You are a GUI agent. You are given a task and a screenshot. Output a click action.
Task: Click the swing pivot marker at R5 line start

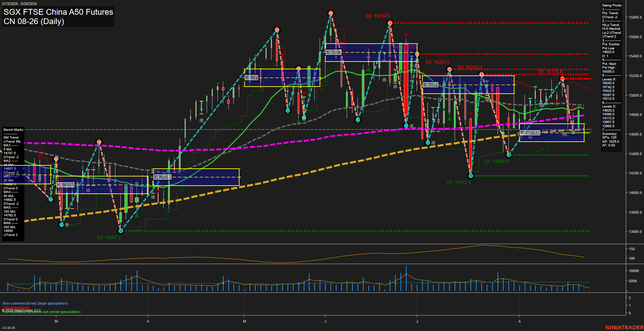click(390, 23)
